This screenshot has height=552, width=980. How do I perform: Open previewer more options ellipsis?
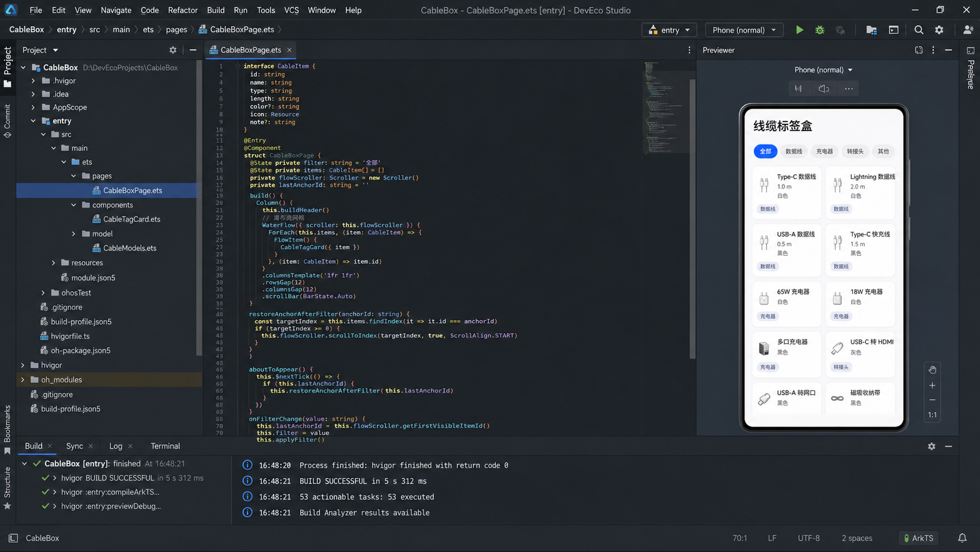pos(849,89)
